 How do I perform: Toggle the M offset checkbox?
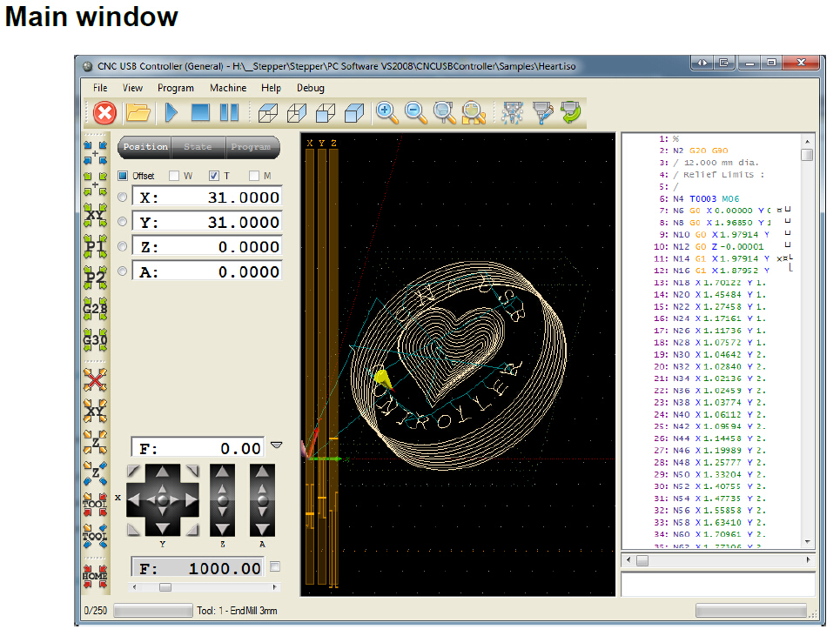[x=254, y=176]
